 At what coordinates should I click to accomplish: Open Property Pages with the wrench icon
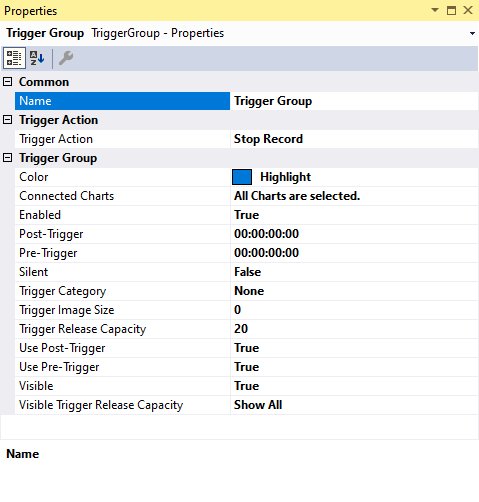(x=66, y=58)
